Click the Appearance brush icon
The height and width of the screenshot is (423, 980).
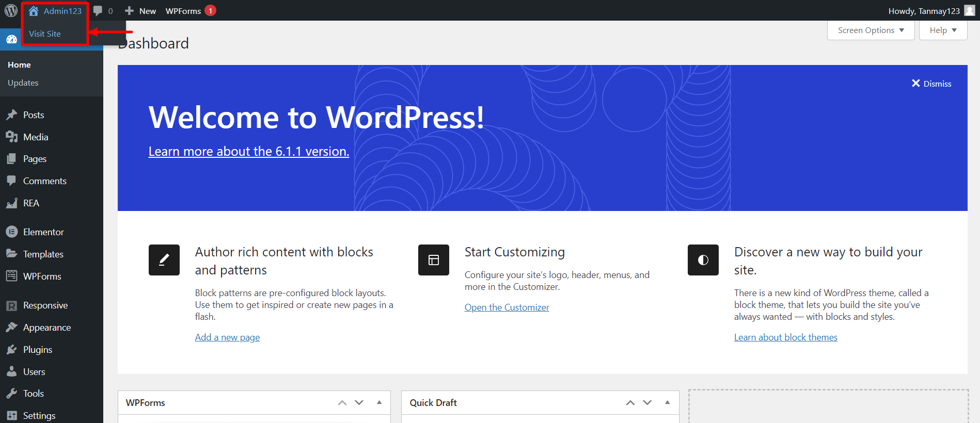pyautogui.click(x=11, y=327)
